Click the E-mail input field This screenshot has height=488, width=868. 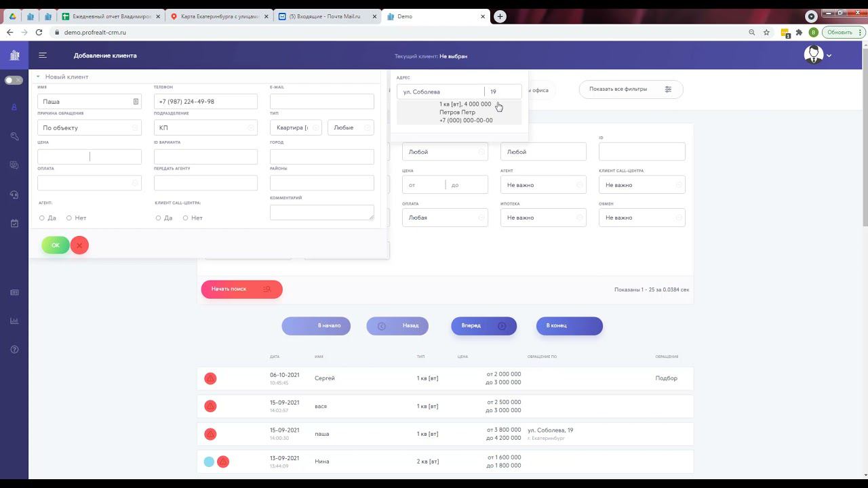coord(322,102)
